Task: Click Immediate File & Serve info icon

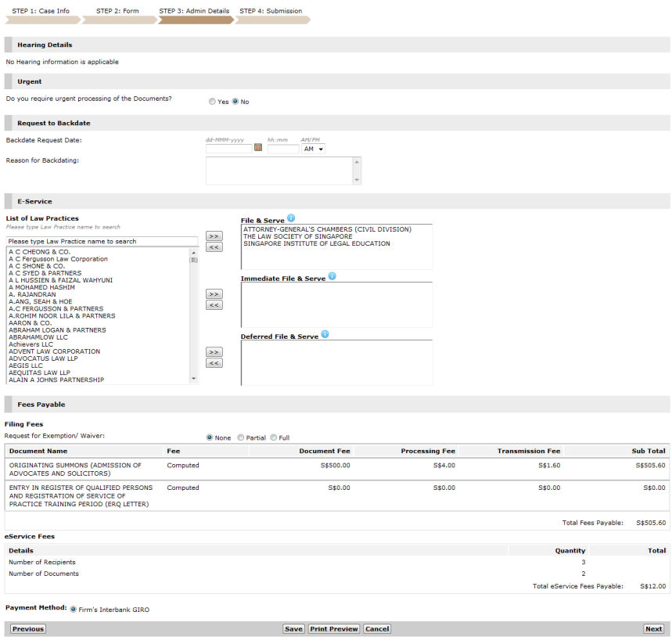Action: [332, 276]
